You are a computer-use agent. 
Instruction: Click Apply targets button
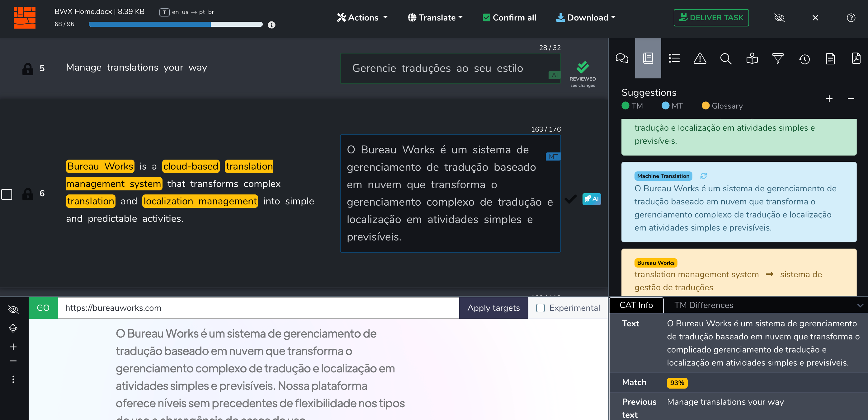(493, 308)
